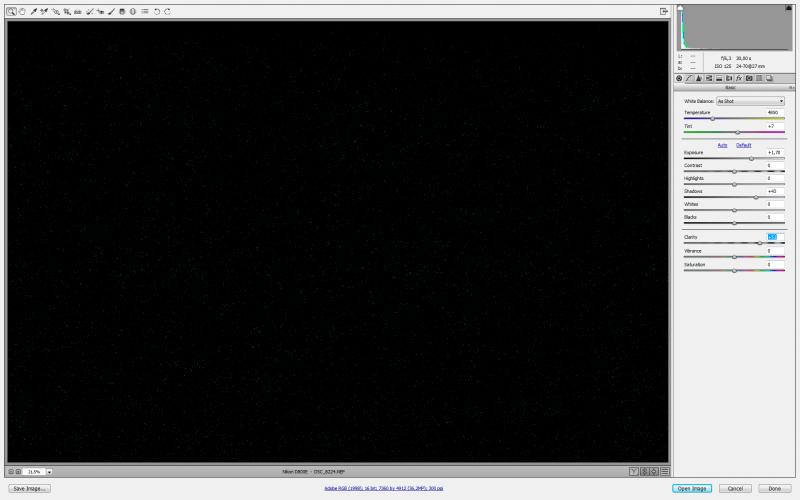This screenshot has width=800, height=500.
Task: Click the Vibrance slider handle
Action: click(x=734, y=257)
